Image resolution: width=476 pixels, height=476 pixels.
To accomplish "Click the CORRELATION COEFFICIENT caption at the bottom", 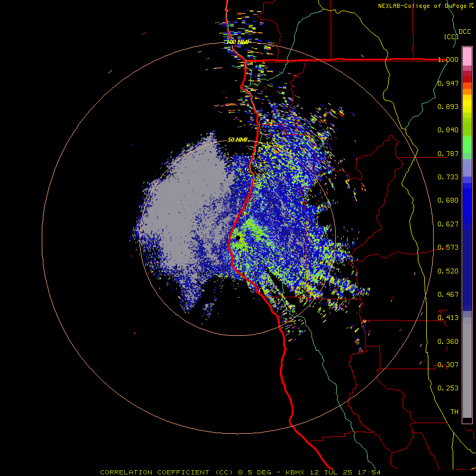I will click(x=240, y=472).
